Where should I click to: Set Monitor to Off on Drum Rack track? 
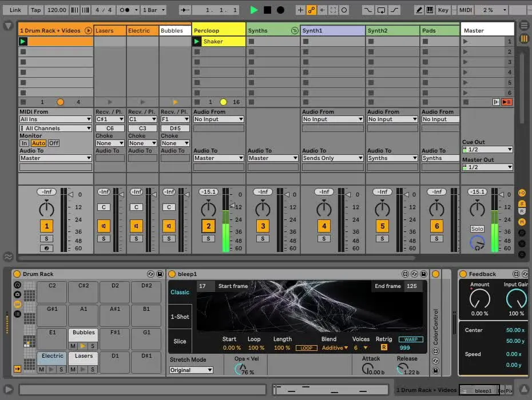click(x=53, y=143)
